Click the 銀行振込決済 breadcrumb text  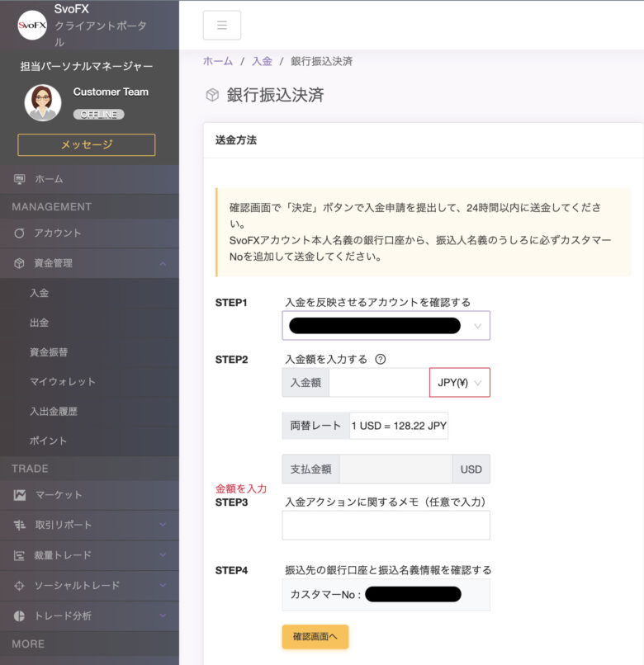click(321, 62)
